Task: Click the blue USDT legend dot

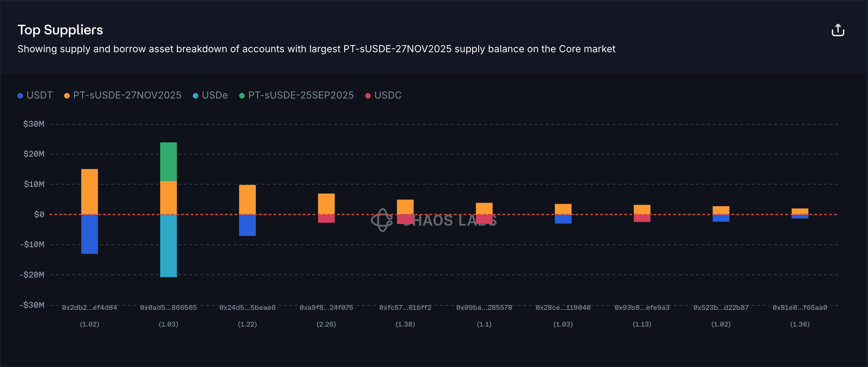Action: pyautogui.click(x=20, y=96)
